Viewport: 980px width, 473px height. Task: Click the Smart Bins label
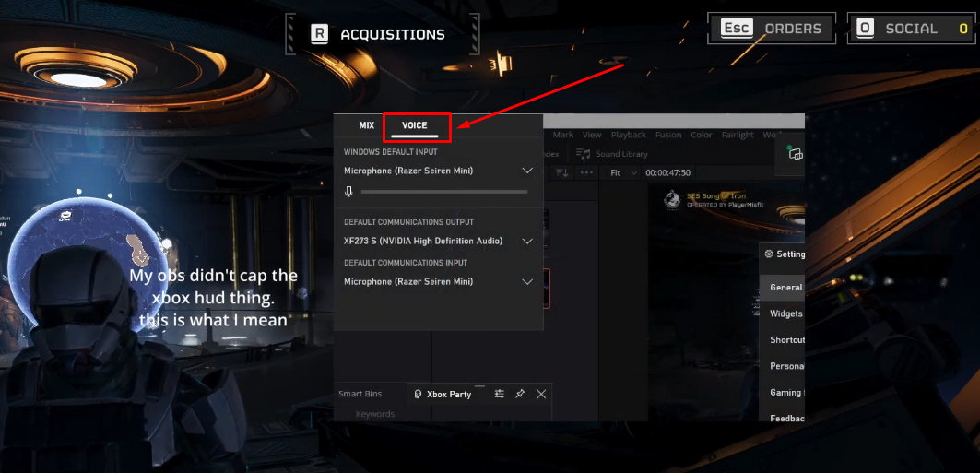[x=360, y=394]
